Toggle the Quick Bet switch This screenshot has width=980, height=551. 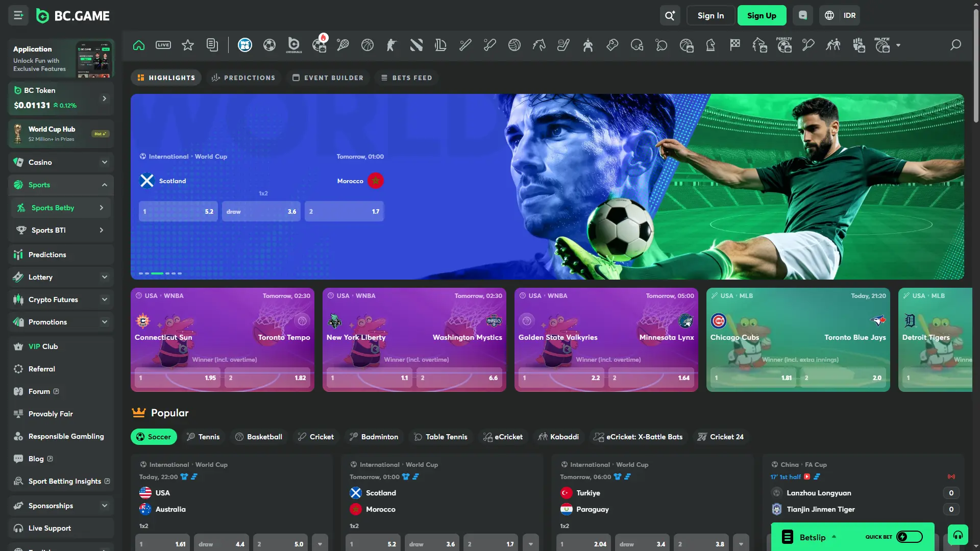point(910,537)
